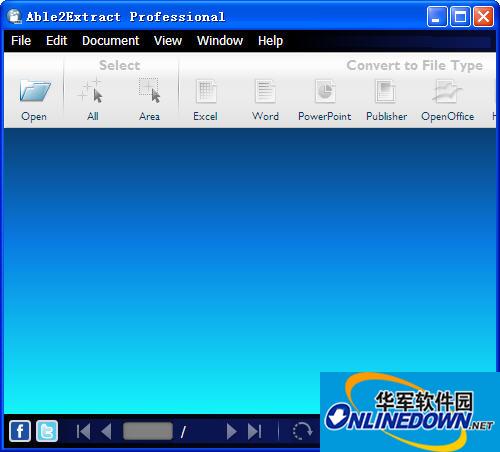500x452 pixels.
Task: Open the View menu
Action: (168, 41)
